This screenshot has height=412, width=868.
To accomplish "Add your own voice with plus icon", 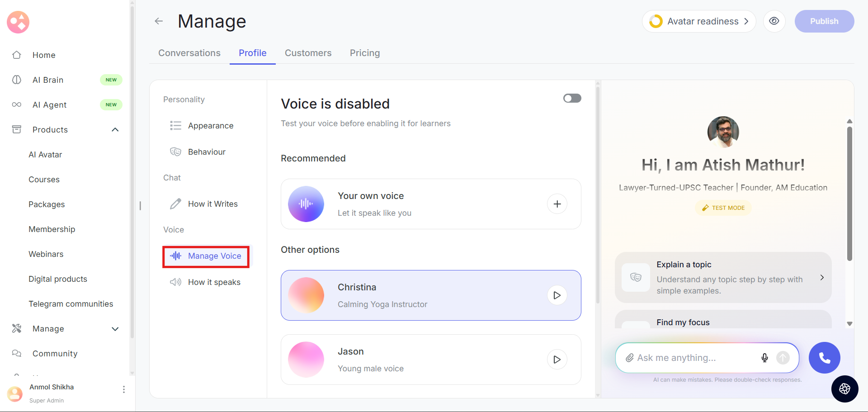I will click(x=557, y=204).
